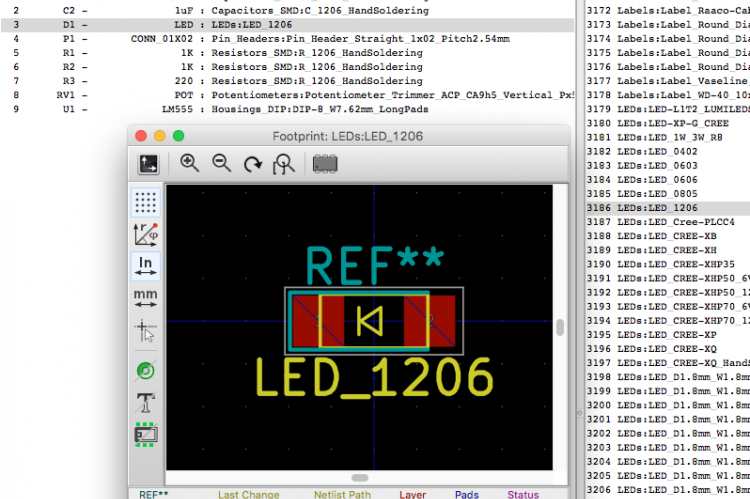Click the right red pad of LED footprint
This screenshot has width=750, height=499.
430,321
